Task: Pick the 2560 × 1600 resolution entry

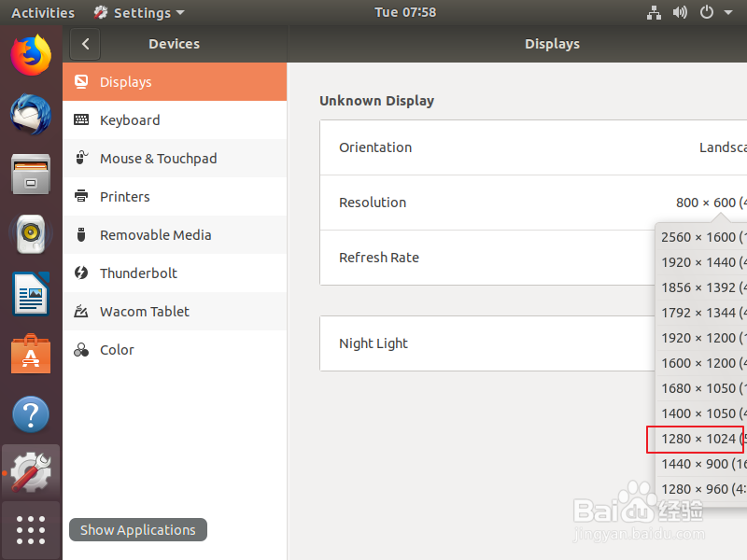Action: pyautogui.click(x=695, y=237)
